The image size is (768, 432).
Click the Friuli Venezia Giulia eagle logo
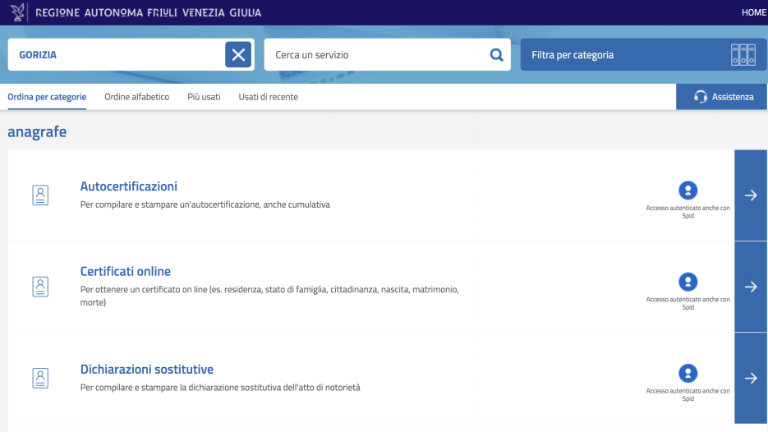tap(18, 12)
